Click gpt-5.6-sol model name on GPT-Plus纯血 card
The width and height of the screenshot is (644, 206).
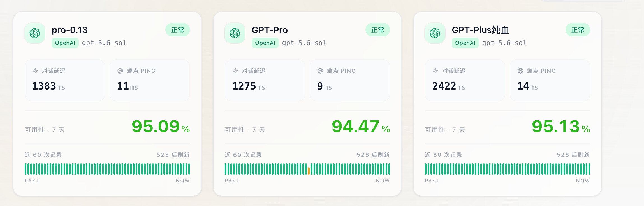coord(504,43)
